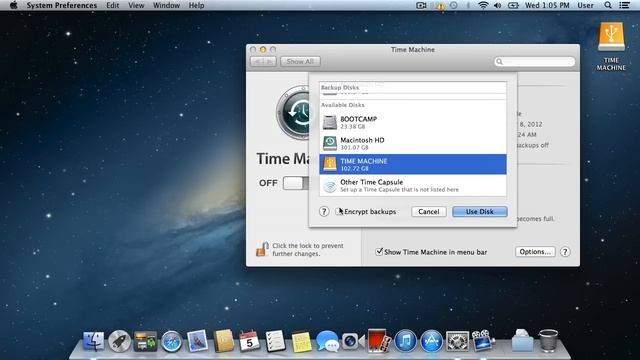Open Calendar icon showing 5

click(x=249, y=341)
